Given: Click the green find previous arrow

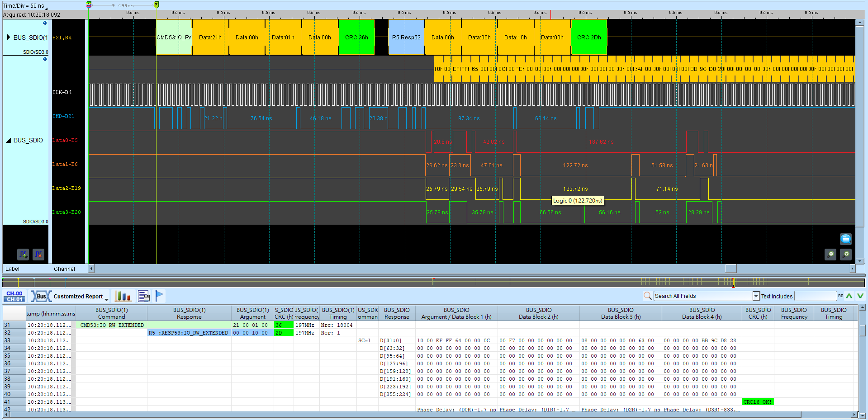Looking at the screenshot, I should click(x=849, y=296).
